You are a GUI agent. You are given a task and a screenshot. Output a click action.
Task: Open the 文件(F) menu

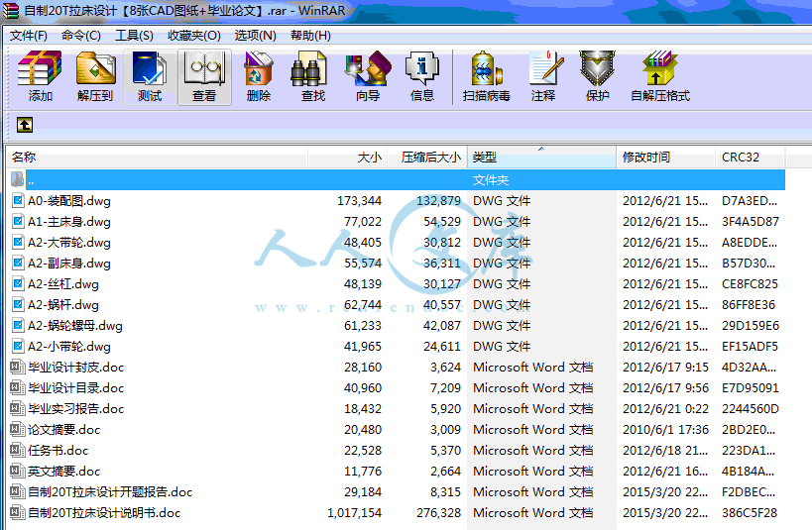point(29,36)
